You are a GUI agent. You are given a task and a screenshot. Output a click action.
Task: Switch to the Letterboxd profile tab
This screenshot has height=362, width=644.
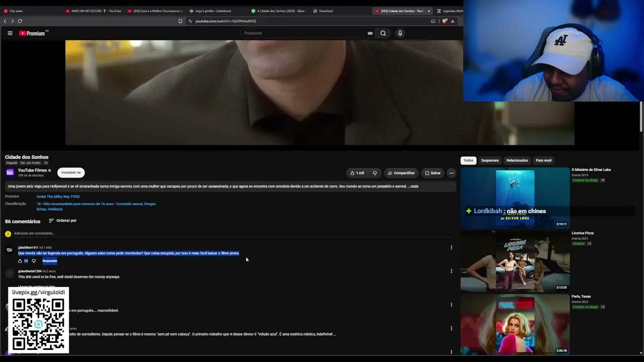click(216, 11)
